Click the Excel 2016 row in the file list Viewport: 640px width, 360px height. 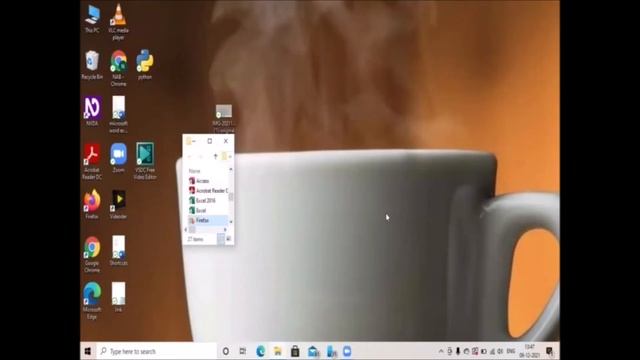click(x=207, y=200)
